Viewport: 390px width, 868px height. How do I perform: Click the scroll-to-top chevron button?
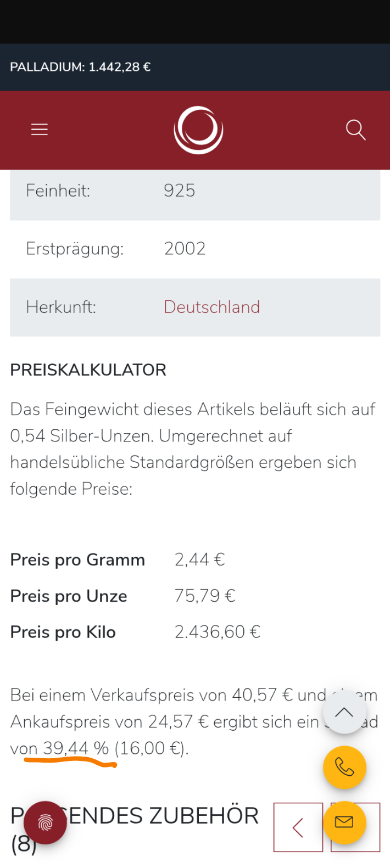344,713
